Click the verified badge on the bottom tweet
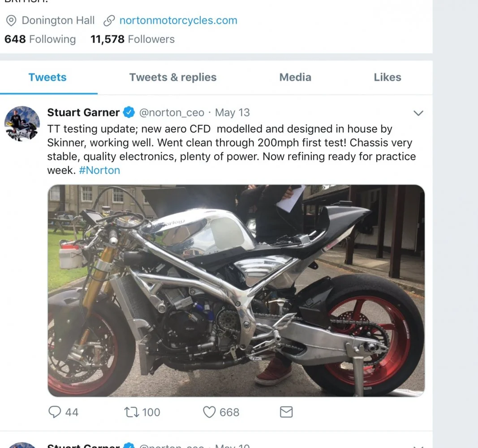This screenshot has height=448, width=478. pyautogui.click(x=129, y=445)
